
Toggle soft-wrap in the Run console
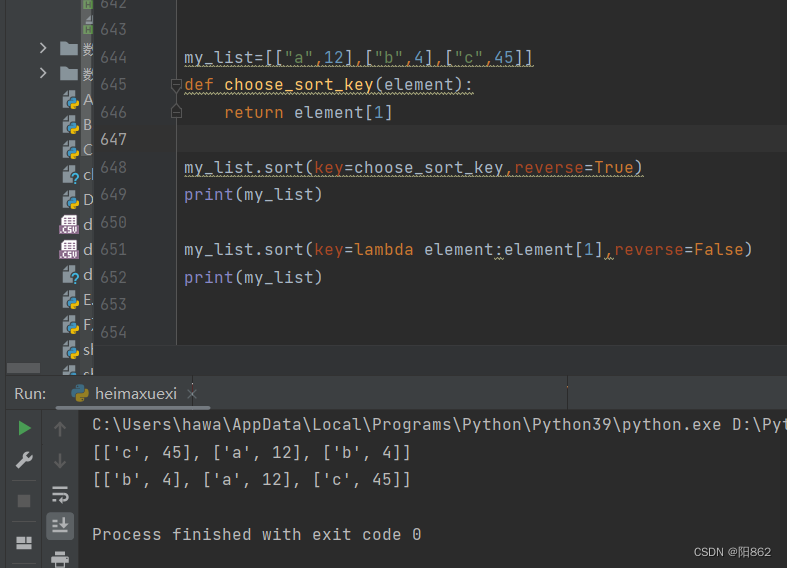[60, 493]
